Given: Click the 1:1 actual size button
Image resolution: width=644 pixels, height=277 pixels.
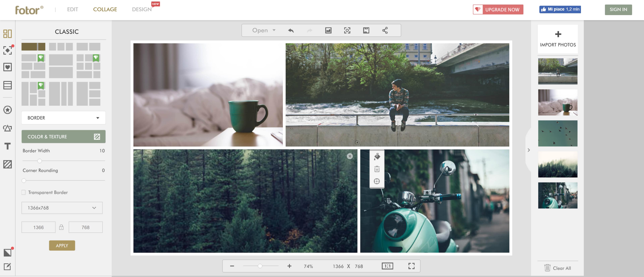Looking at the screenshot, I should coord(387,266).
